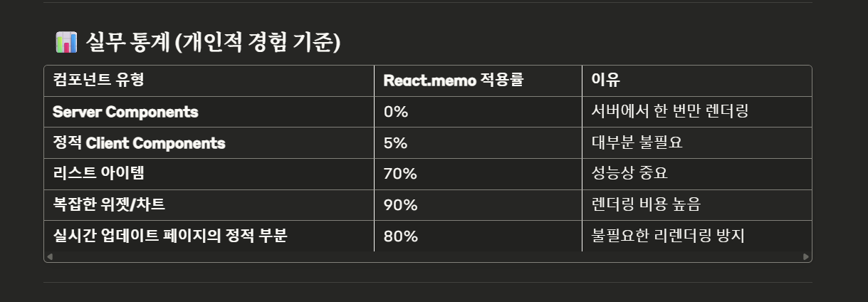Click the left scroll arrow of table scrollbar
868x302 pixels.
tap(49, 256)
